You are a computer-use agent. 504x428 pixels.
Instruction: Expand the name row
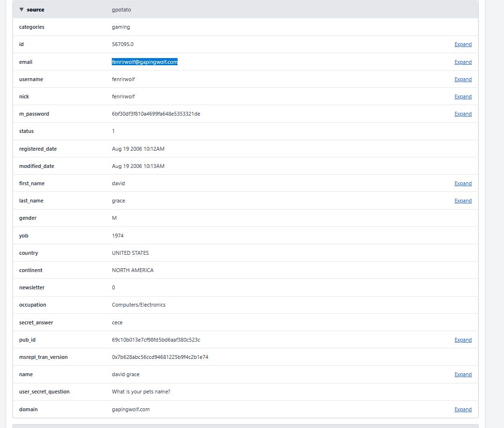[463, 375]
